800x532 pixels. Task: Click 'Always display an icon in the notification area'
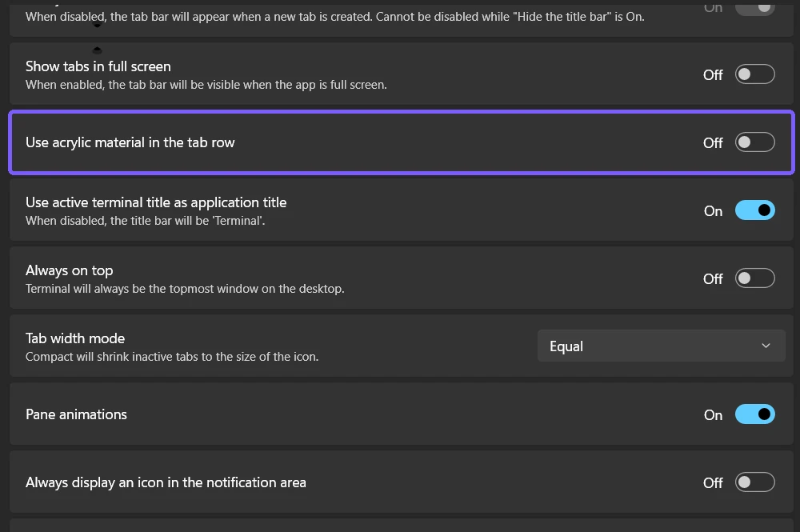point(166,482)
